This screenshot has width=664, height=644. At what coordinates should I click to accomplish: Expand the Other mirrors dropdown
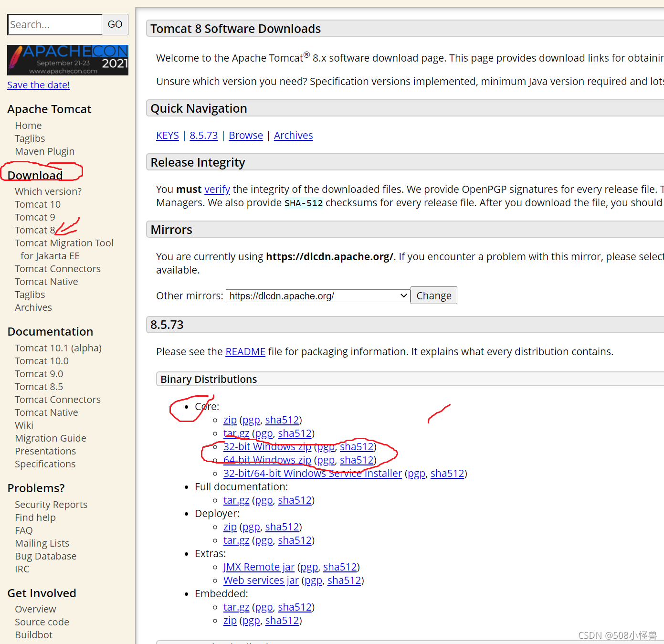pyautogui.click(x=318, y=296)
